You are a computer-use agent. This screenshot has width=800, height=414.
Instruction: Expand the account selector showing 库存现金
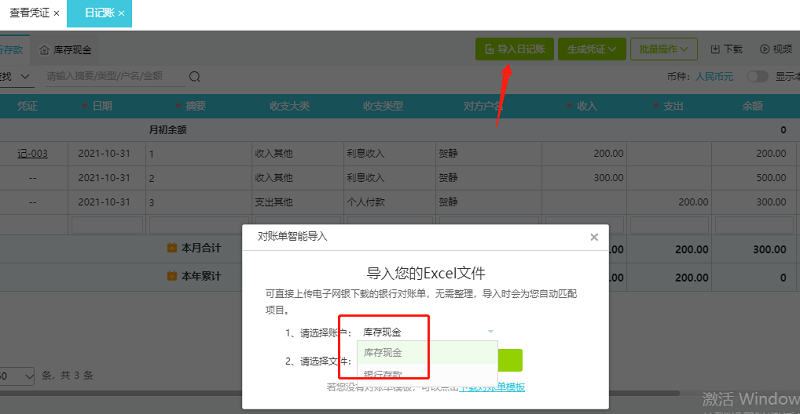(427, 332)
